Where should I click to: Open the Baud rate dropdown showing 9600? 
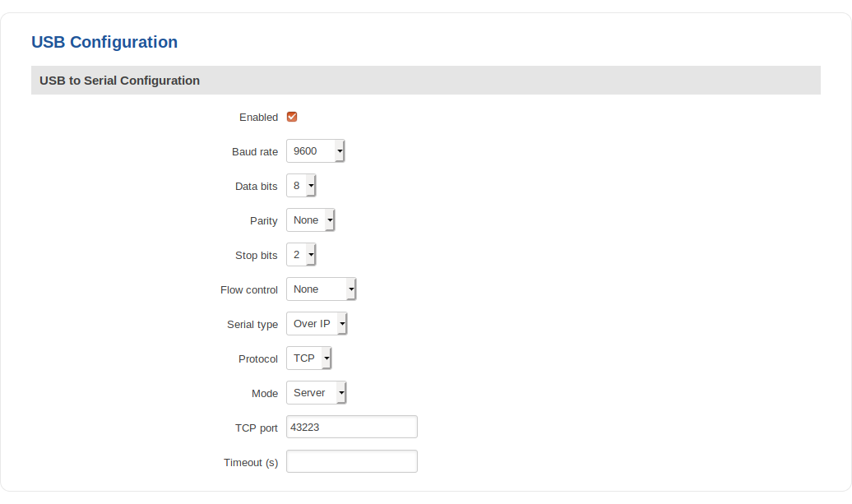[x=315, y=151]
